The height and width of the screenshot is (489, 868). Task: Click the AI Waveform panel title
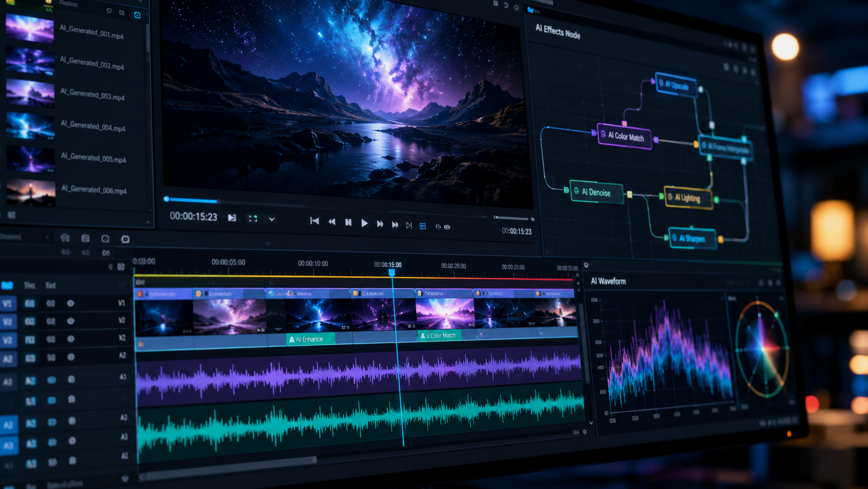pos(608,281)
